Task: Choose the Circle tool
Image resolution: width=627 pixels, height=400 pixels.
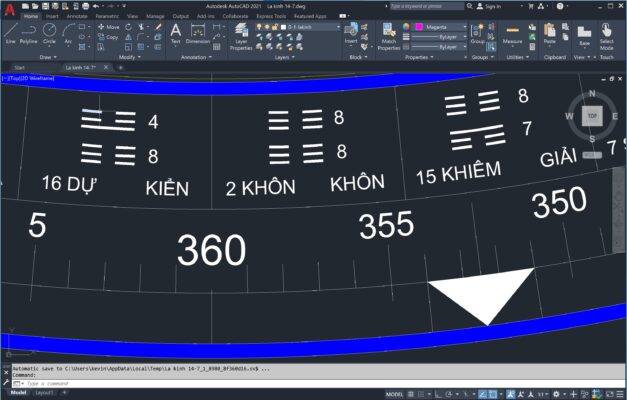Action: point(49,33)
